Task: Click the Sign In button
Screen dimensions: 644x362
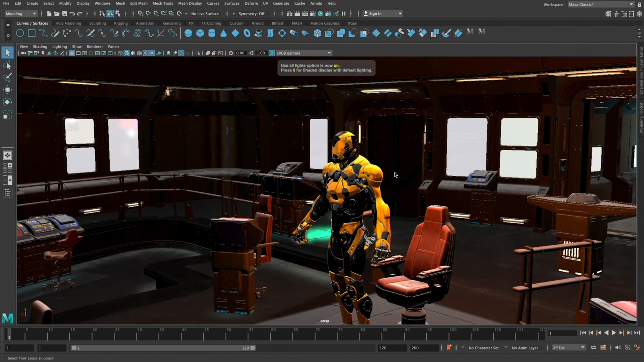Action: point(375,14)
